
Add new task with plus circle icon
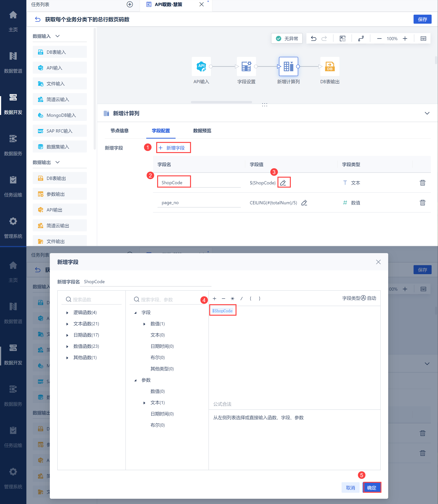130,4
